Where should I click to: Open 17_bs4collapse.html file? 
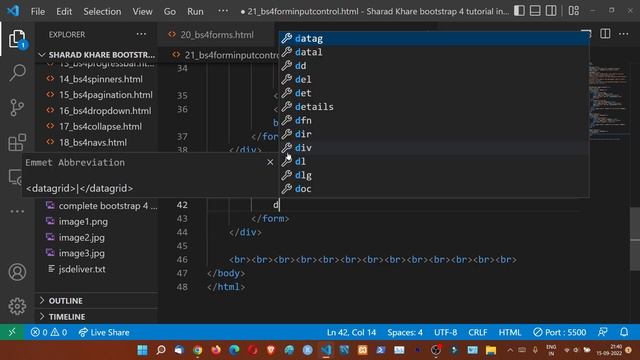(100, 127)
